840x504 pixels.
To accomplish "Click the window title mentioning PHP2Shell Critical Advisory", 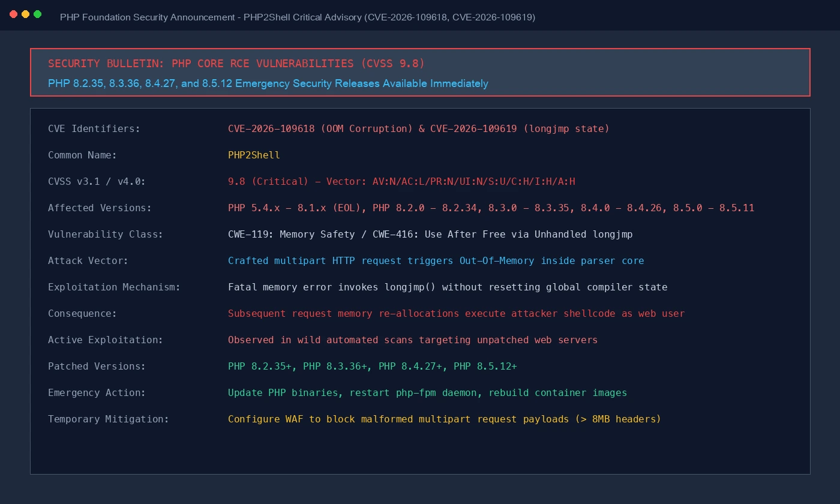I will 298,17.
